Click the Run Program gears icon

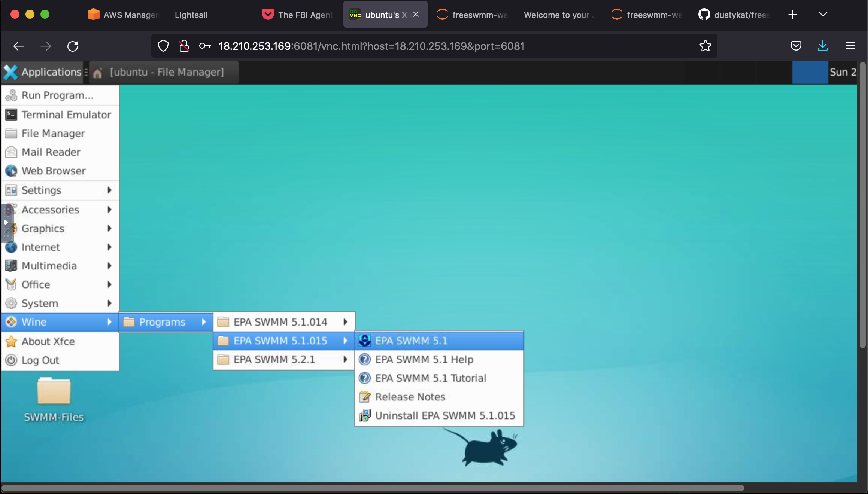(x=11, y=95)
